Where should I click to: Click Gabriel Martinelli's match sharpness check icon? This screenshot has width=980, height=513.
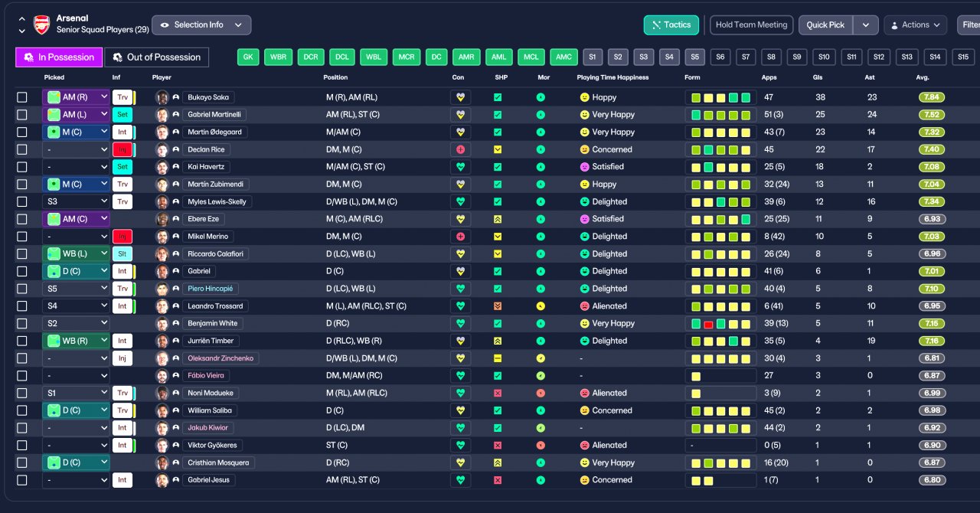click(x=498, y=115)
